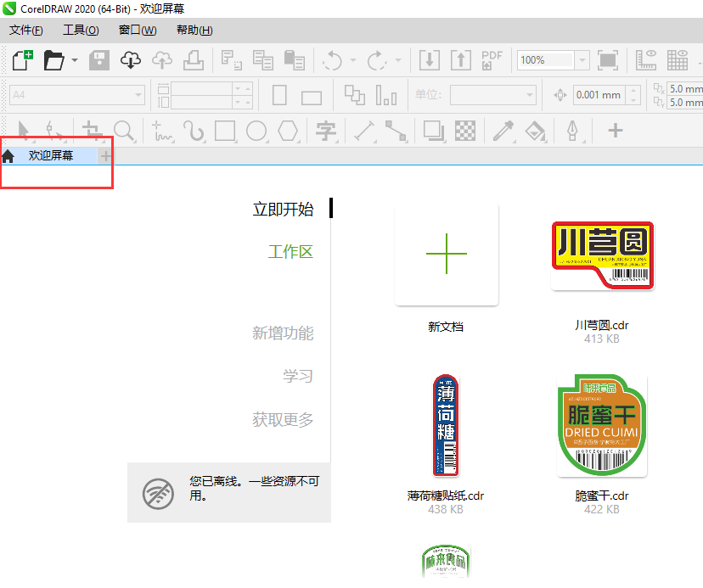Open the 新增功能 section
The height and width of the screenshot is (588, 703).
coord(283,333)
